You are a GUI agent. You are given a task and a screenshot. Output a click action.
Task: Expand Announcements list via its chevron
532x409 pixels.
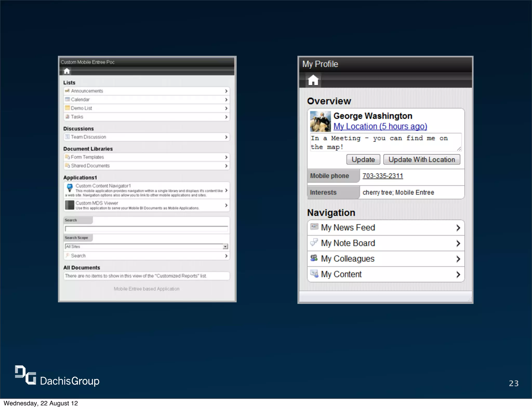226,91
